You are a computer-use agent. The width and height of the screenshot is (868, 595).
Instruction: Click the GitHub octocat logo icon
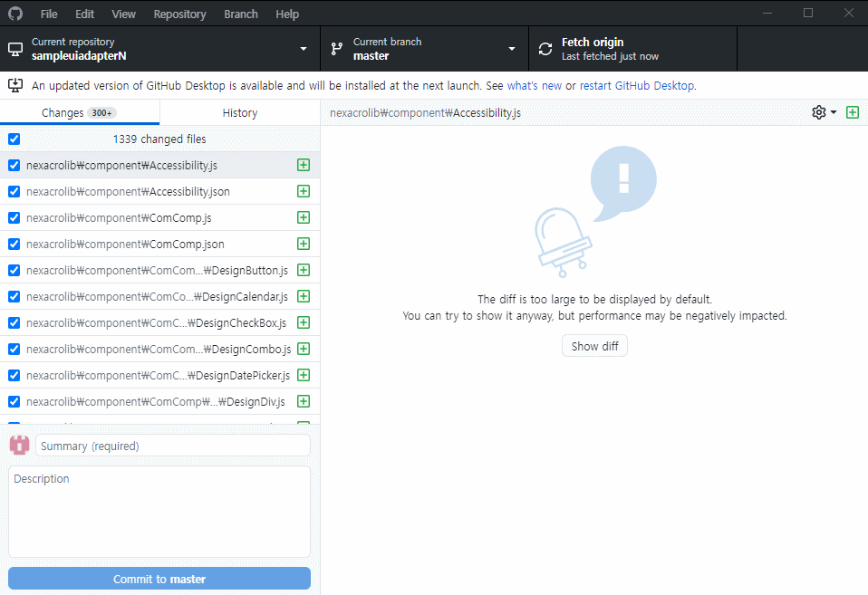[x=15, y=14]
